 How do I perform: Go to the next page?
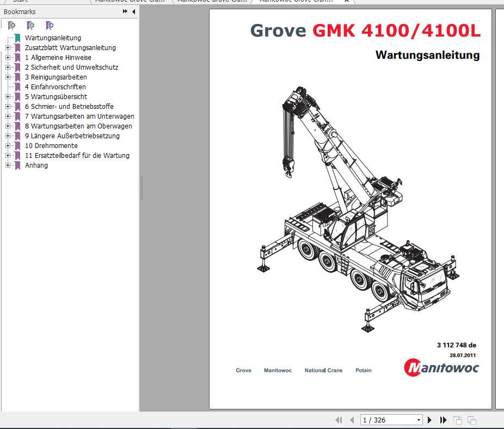(x=429, y=420)
